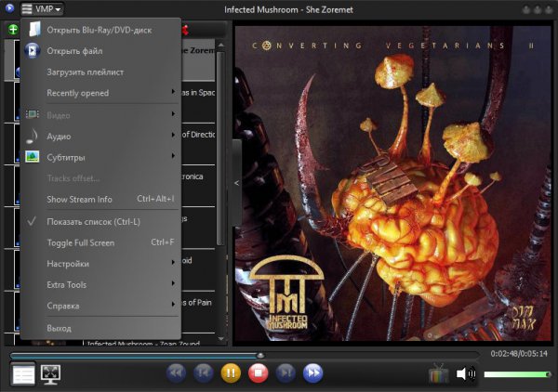Expand the Recently opened submenu arrow
This screenshot has height=392, width=558.
click(173, 92)
